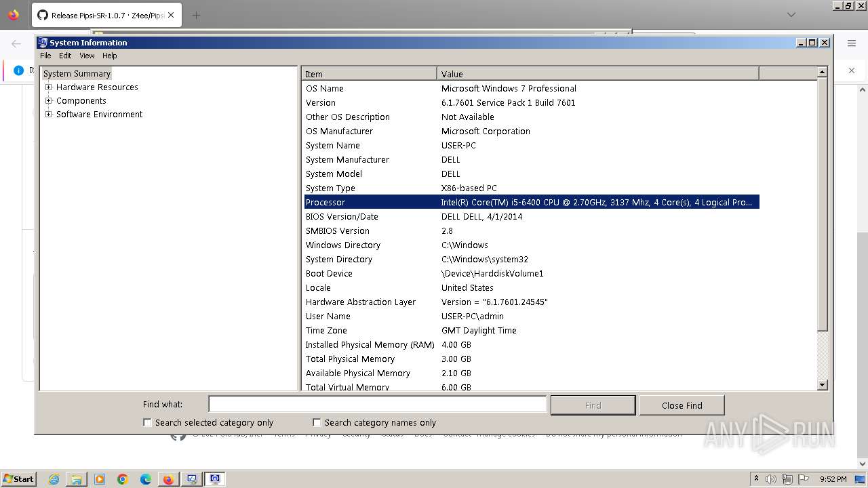Open the network tray icon

click(x=787, y=479)
